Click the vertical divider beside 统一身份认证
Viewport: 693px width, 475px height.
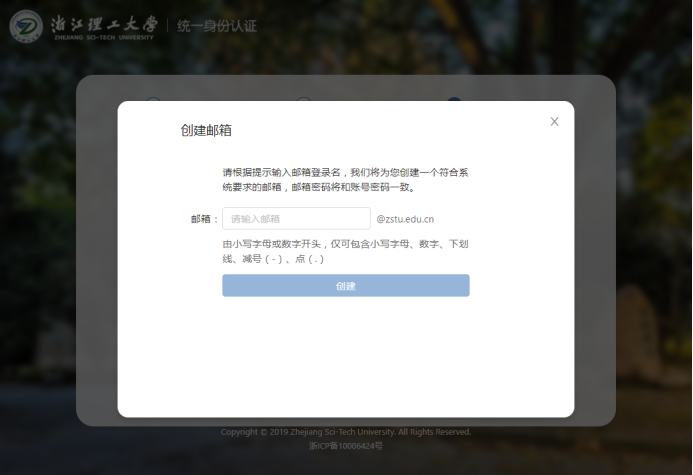click(x=167, y=25)
